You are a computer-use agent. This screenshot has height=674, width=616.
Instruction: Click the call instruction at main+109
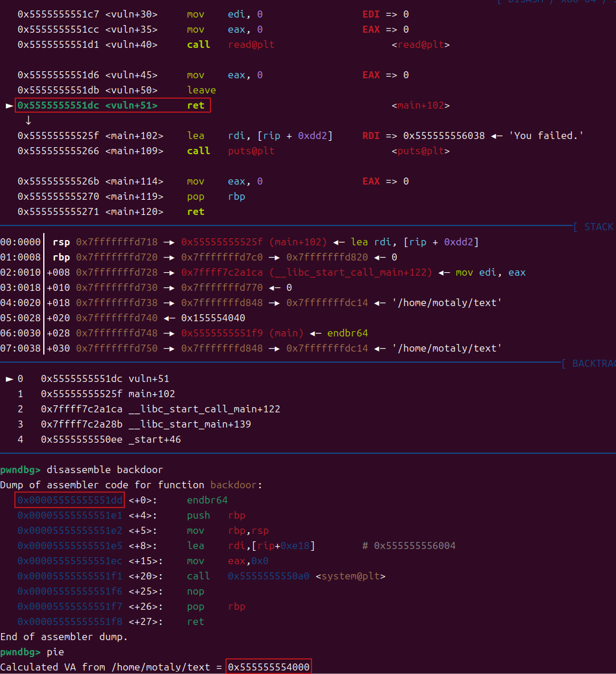pyautogui.click(x=198, y=151)
